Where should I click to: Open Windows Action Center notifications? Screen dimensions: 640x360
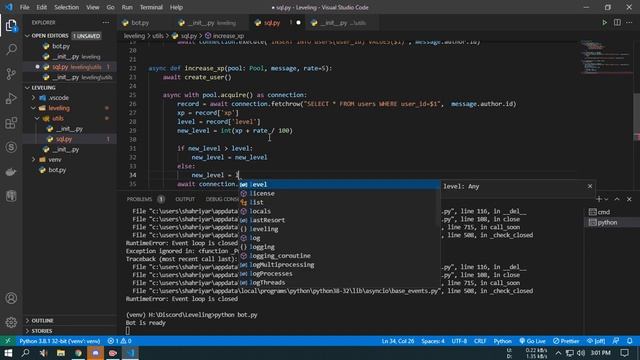pos(624,353)
